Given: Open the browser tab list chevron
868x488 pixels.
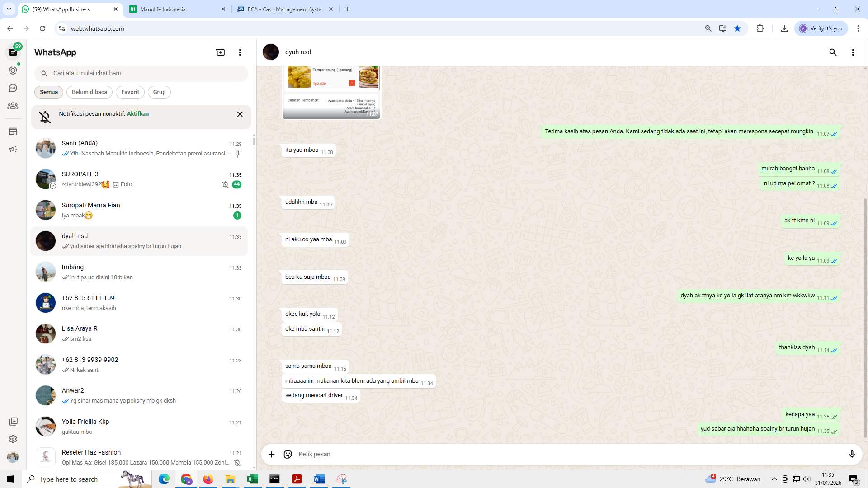Looking at the screenshot, I should [8, 9].
